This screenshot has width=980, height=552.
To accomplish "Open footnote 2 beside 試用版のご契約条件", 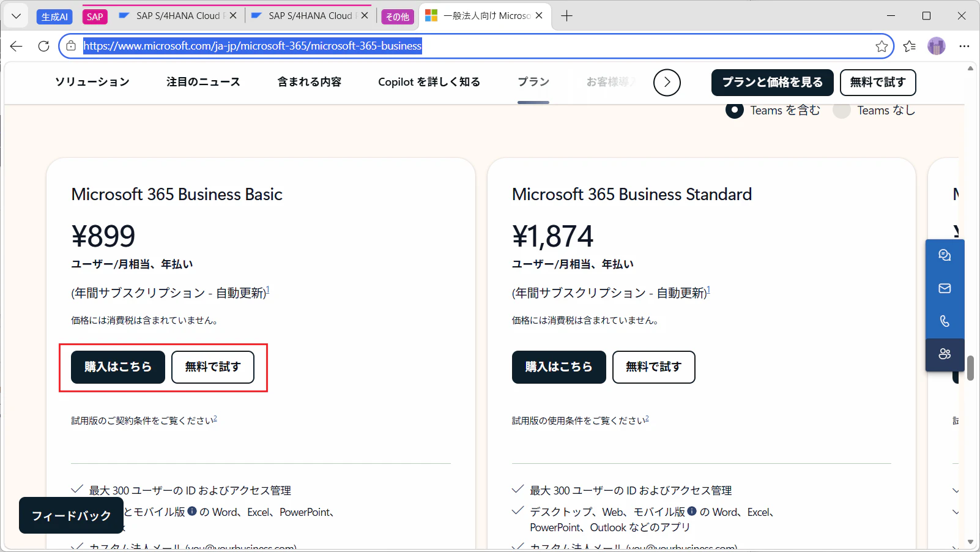I will [x=215, y=419].
